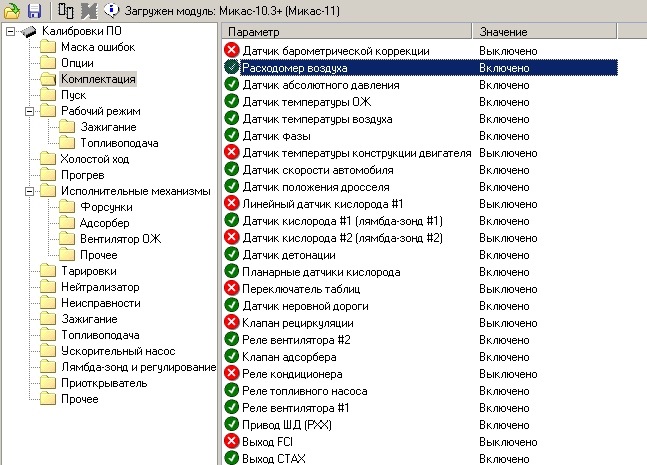Toggle red cross for Линейный датчик кислорода #1
The height and width of the screenshot is (465, 647).
231,203
